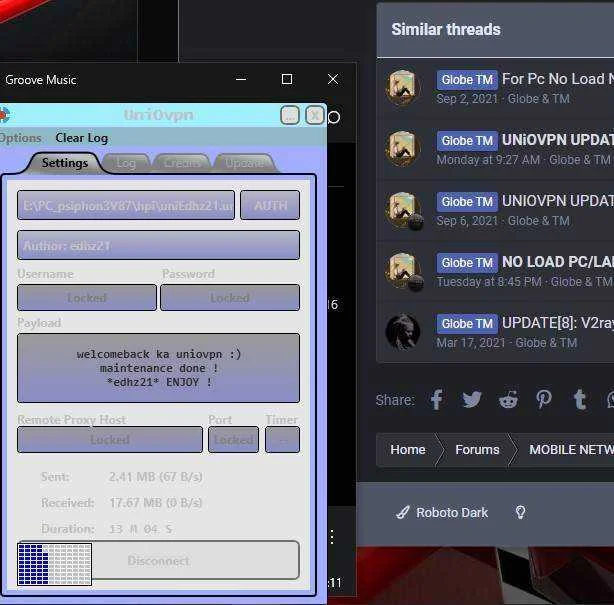Click the UniOvpn minimize-to-tray button
This screenshot has height=605, width=614.
pyautogui.click(x=290, y=116)
